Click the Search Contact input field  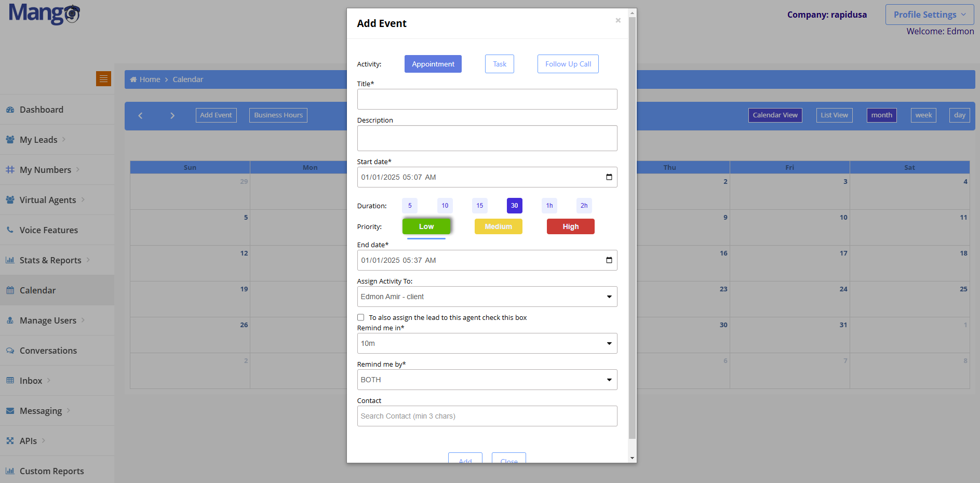click(487, 416)
